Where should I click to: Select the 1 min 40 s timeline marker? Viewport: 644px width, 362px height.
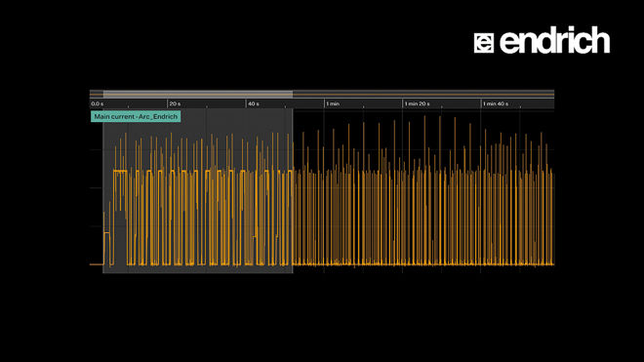pos(496,104)
